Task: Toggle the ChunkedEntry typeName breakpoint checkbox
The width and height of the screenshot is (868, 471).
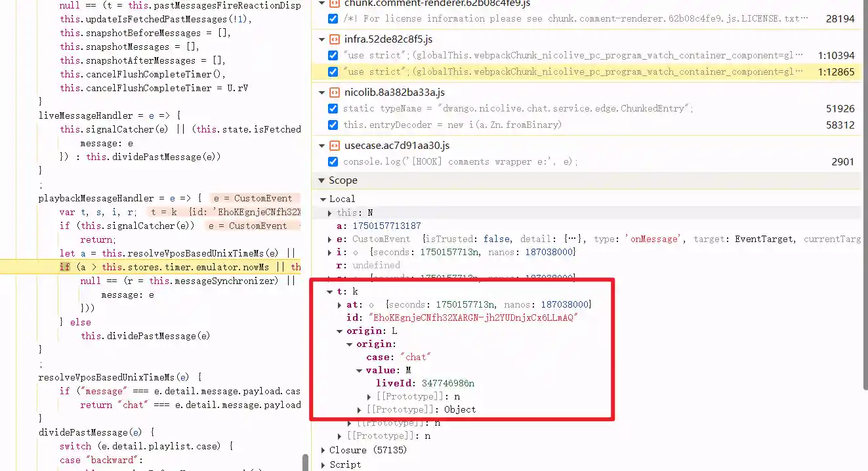Action: coord(333,109)
